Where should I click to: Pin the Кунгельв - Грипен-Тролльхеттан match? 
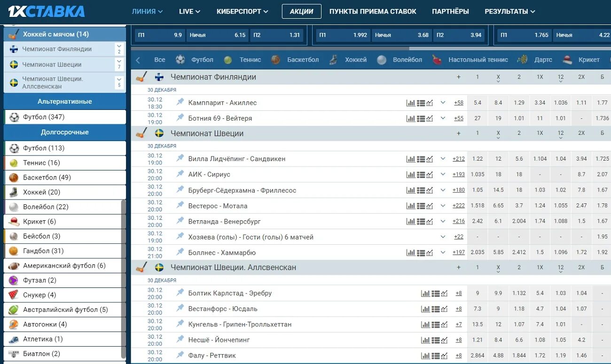click(x=180, y=324)
